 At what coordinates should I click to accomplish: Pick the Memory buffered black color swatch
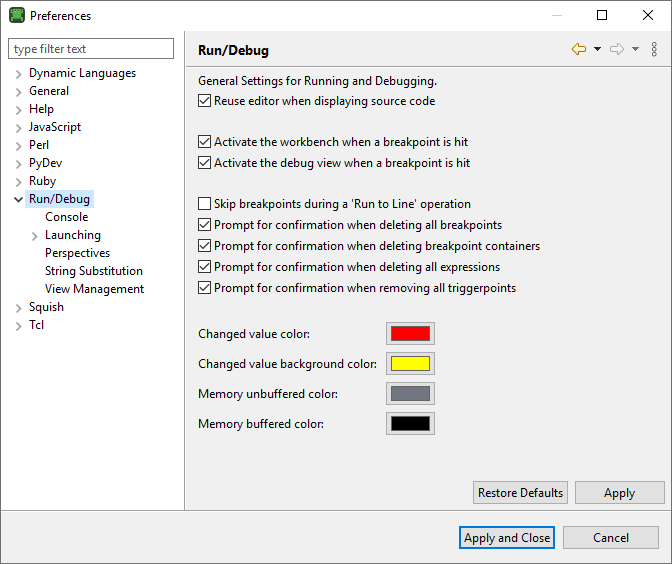(410, 423)
